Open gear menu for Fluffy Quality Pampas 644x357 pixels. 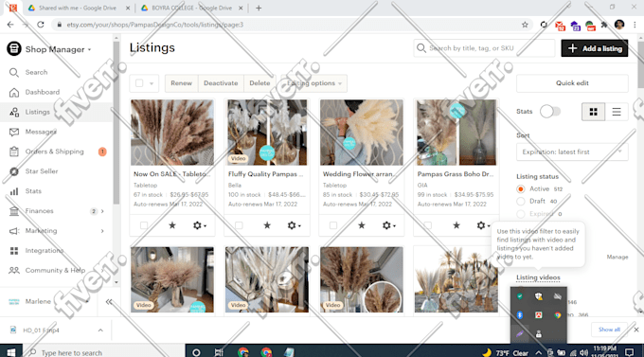[294, 225]
